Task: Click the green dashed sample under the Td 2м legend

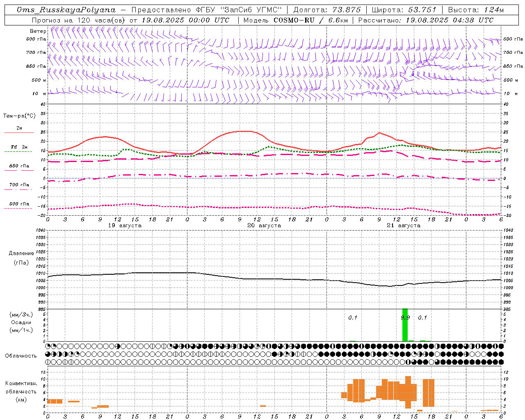Action: coord(18,151)
